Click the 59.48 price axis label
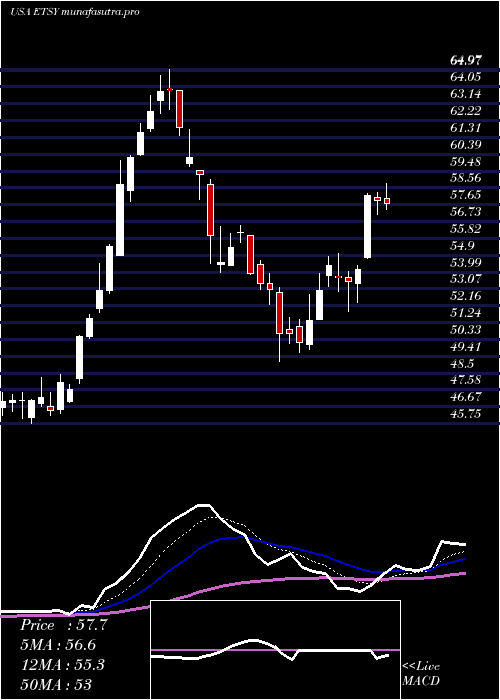The width and height of the screenshot is (500, 700). 465,161
